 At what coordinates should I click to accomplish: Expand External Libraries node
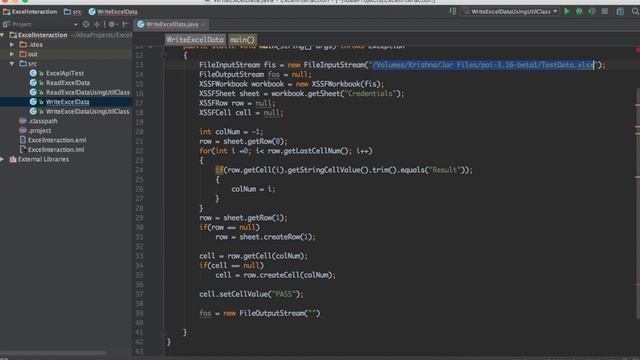pos(2,159)
